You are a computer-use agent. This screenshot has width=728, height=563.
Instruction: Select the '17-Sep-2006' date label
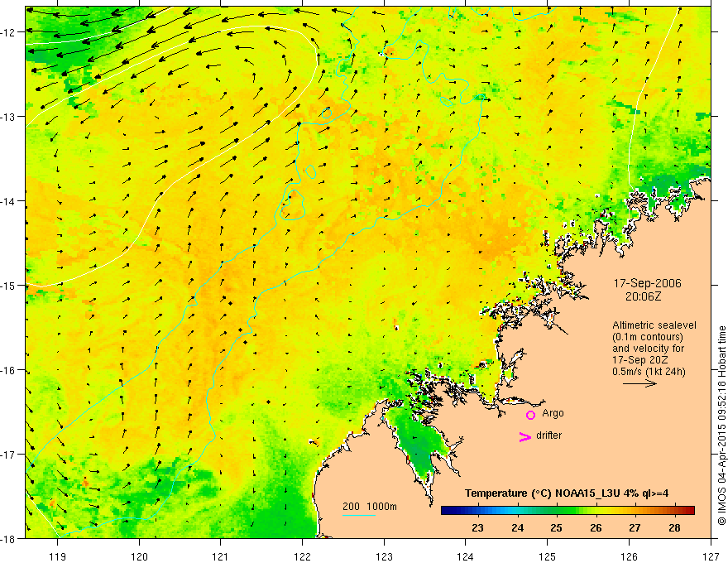(x=647, y=283)
